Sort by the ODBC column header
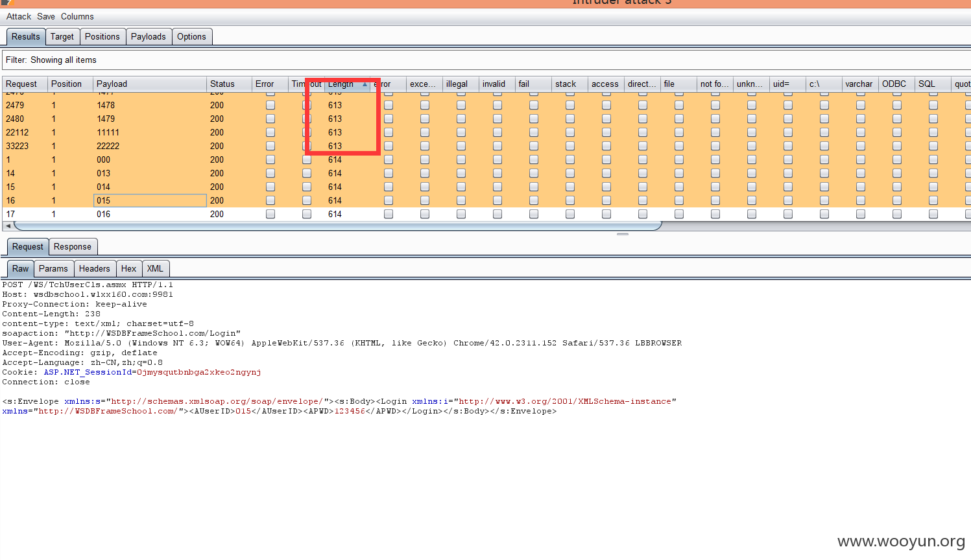971x560 pixels. click(897, 84)
